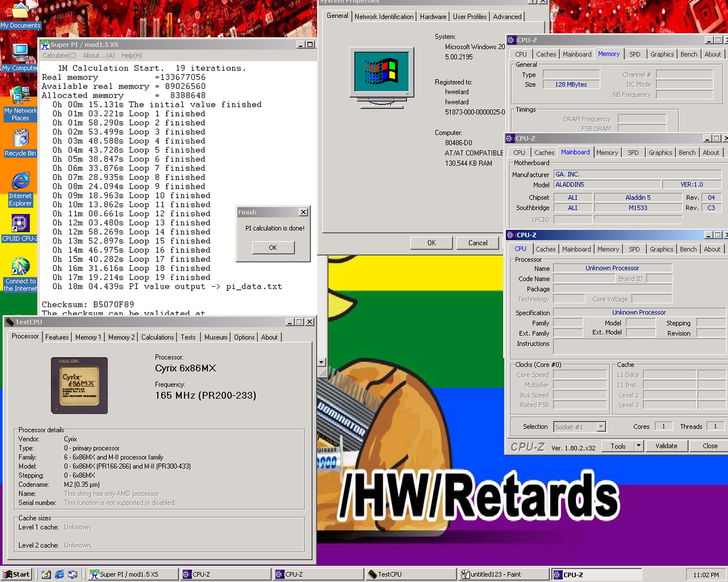Open the Museum tab in TestCPU

[x=216, y=337]
